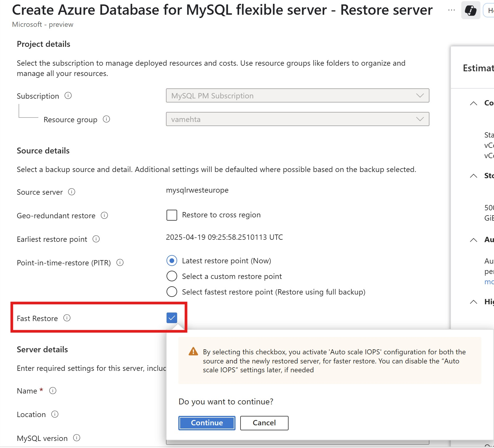Confirm with the Continue button
494x448 pixels.
207,423
